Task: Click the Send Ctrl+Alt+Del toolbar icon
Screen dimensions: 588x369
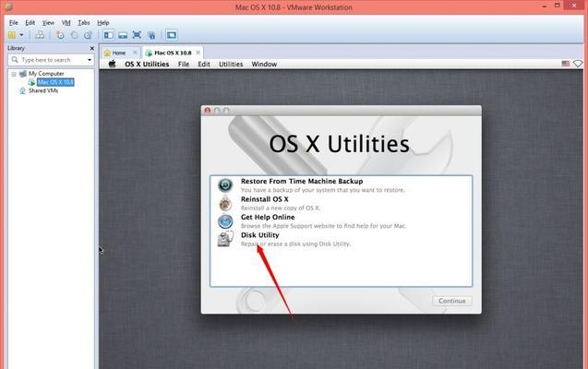Action: pos(40,35)
